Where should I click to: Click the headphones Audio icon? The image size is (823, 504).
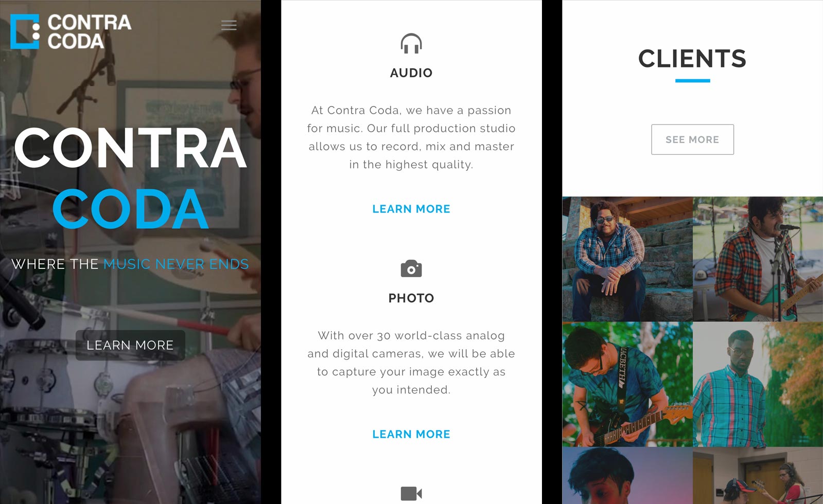tap(411, 44)
